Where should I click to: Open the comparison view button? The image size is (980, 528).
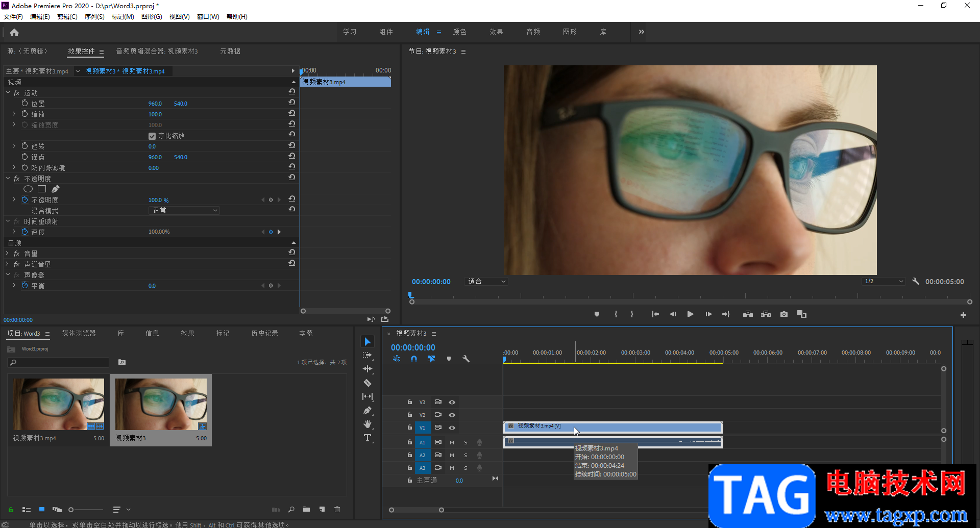[801, 314]
